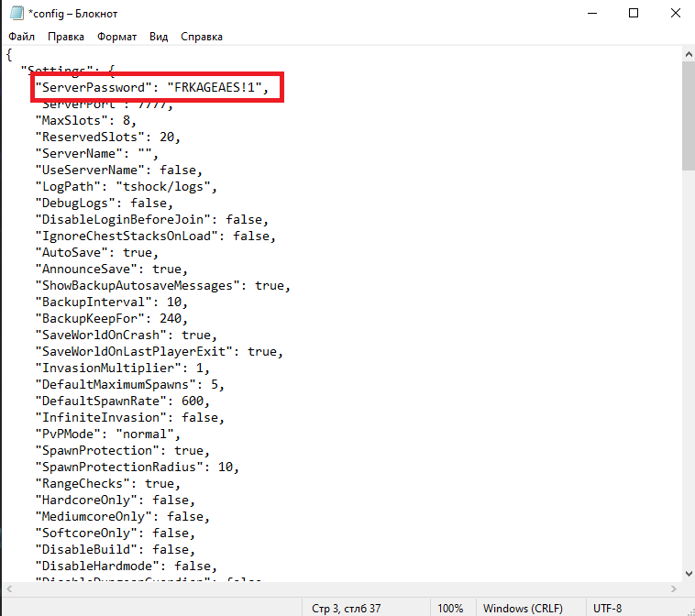Click the "RangeChecks": true line
Screen dimensions: 695x616
click(108, 483)
